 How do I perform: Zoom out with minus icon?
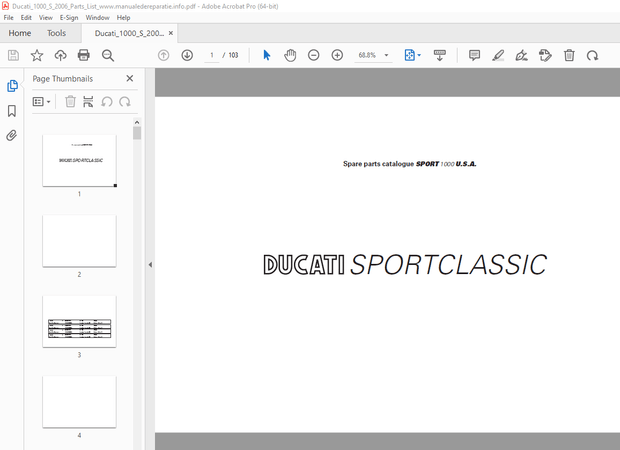pyautogui.click(x=314, y=55)
